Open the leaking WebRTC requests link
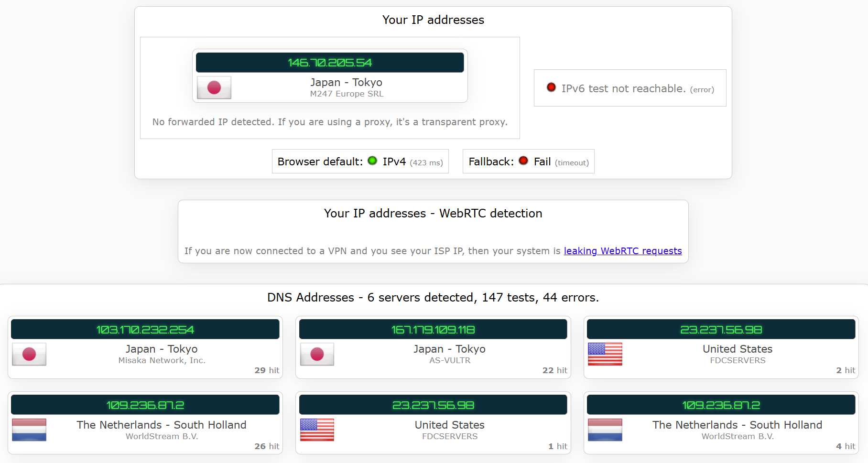The height and width of the screenshot is (463, 868). (622, 251)
